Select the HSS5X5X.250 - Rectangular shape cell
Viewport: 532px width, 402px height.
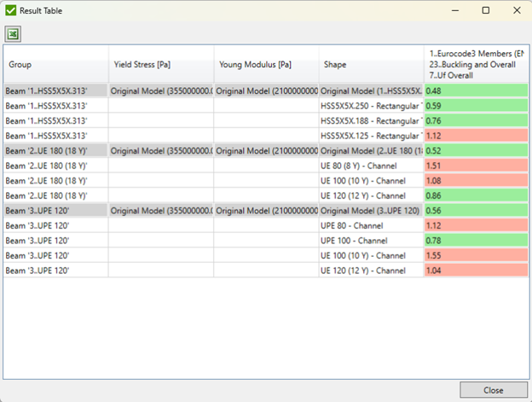370,106
